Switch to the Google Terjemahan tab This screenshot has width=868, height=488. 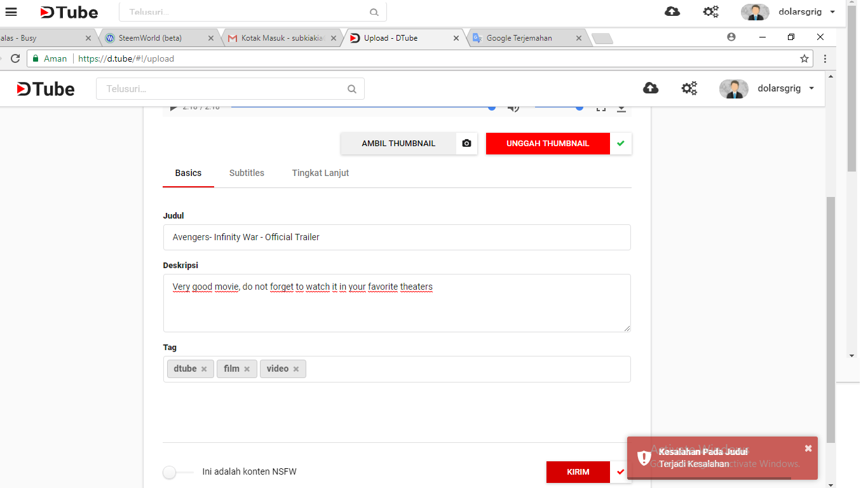(x=527, y=38)
